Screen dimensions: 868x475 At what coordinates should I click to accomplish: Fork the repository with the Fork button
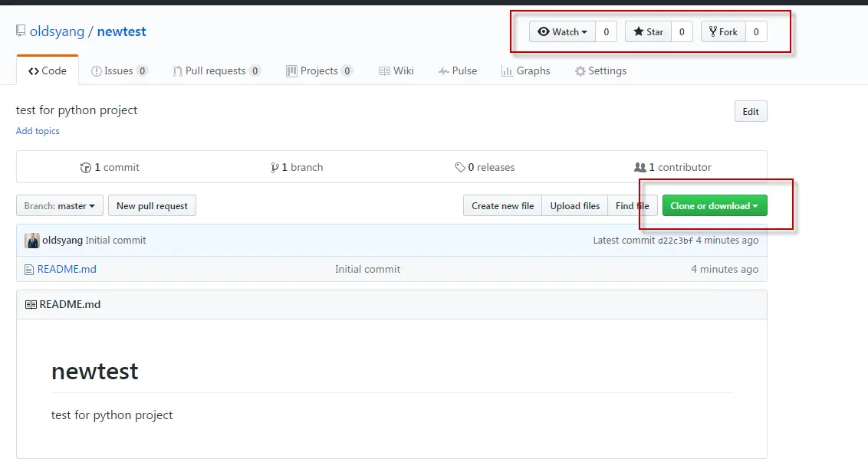[723, 31]
